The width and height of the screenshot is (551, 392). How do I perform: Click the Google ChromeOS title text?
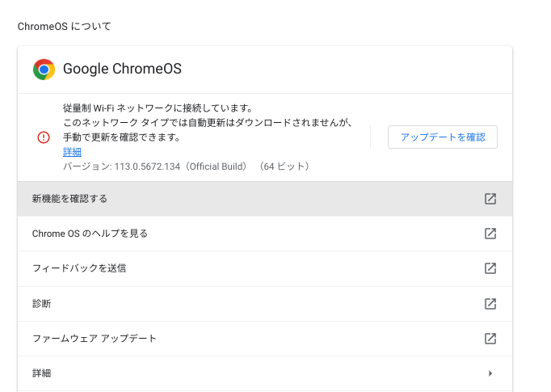pyautogui.click(x=122, y=70)
